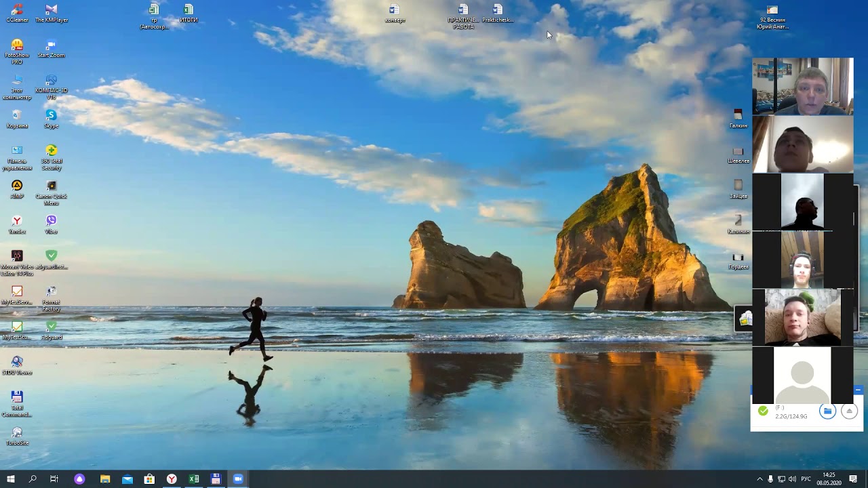The height and width of the screenshot is (488, 868).
Task: Select the КОМПАС-3D V16 desktop shortcut
Action: pos(52,87)
